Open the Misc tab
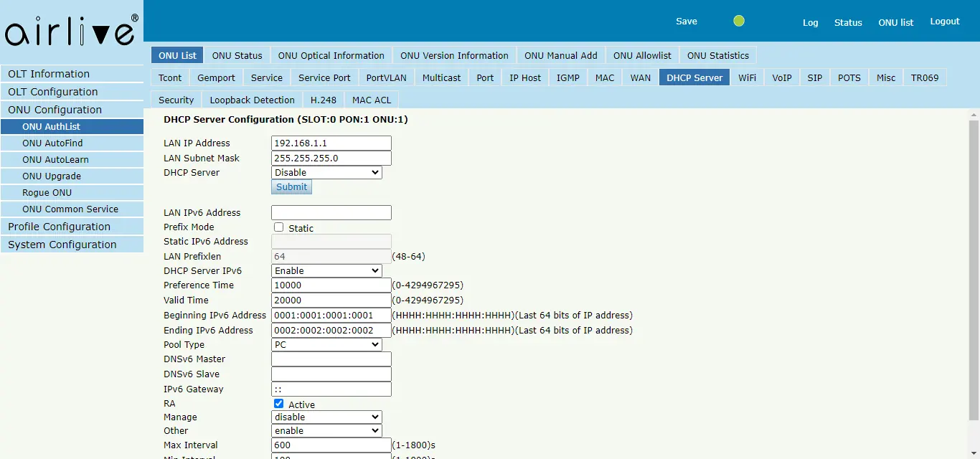The width and height of the screenshot is (980, 459). click(886, 77)
